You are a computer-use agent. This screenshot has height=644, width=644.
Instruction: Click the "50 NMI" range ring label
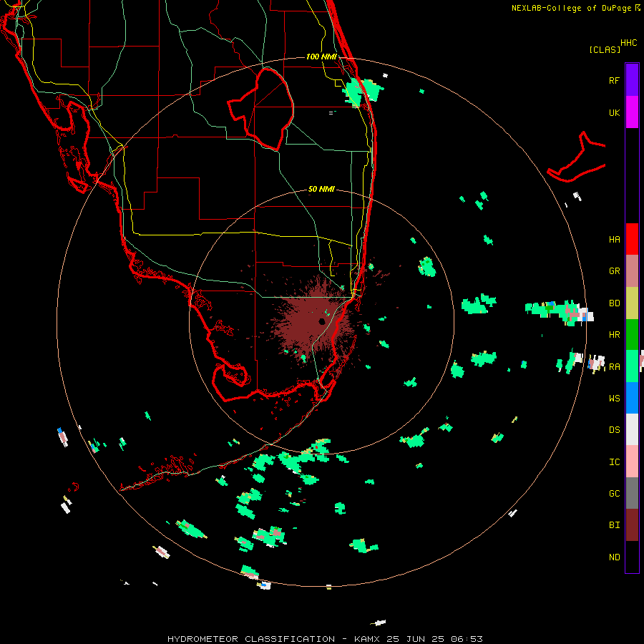[x=321, y=190]
